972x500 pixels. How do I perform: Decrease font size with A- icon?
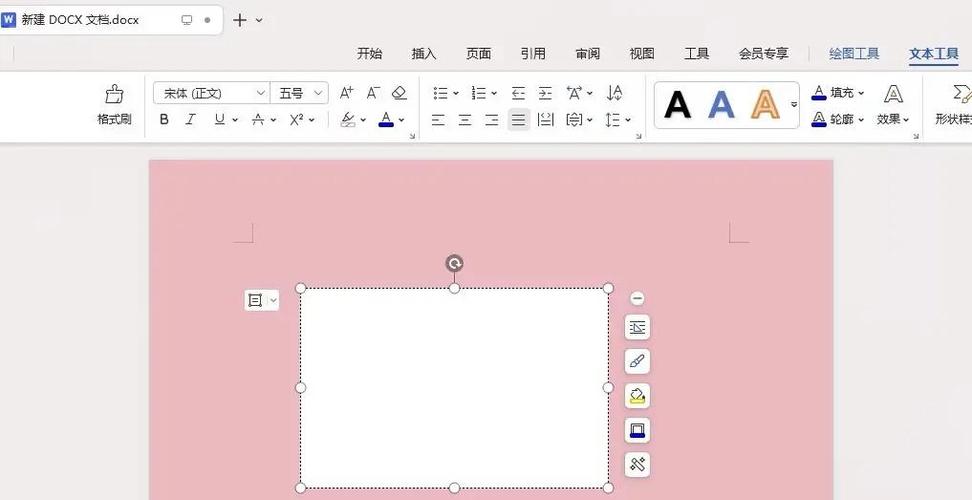tap(373, 93)
